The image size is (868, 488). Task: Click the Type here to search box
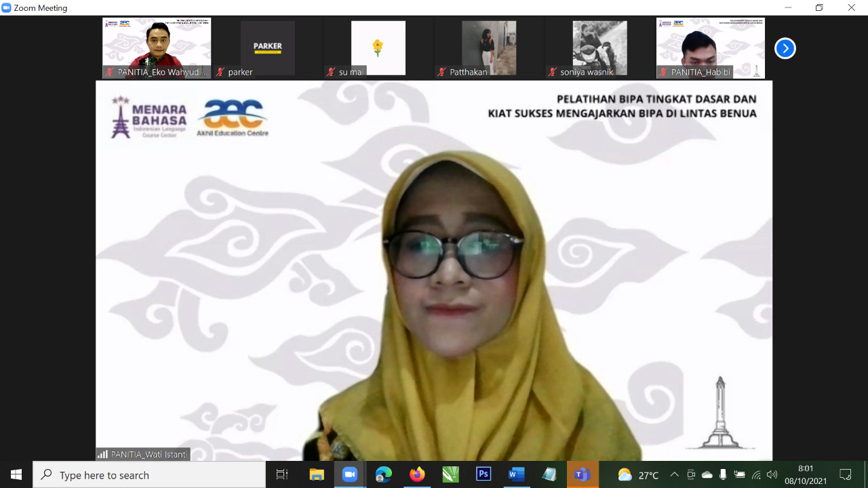click(x=149, y=474)
